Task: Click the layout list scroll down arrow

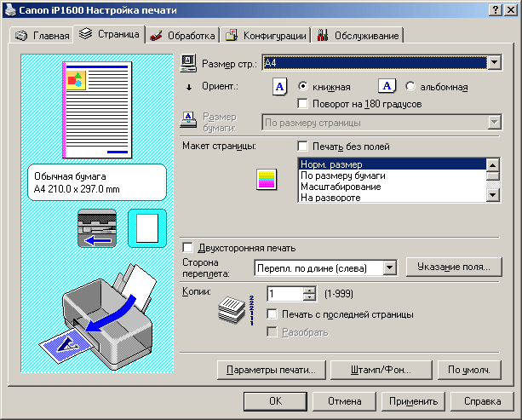Action: 493,195
